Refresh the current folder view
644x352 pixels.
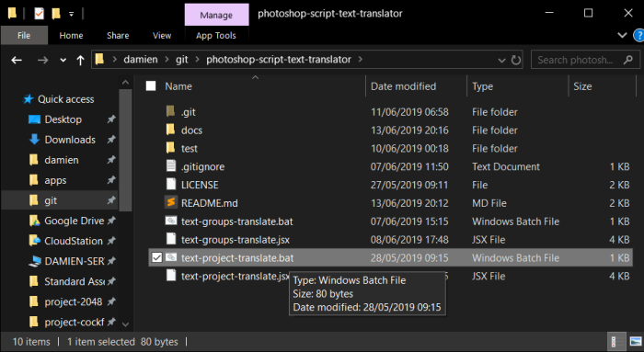[516, 61]
